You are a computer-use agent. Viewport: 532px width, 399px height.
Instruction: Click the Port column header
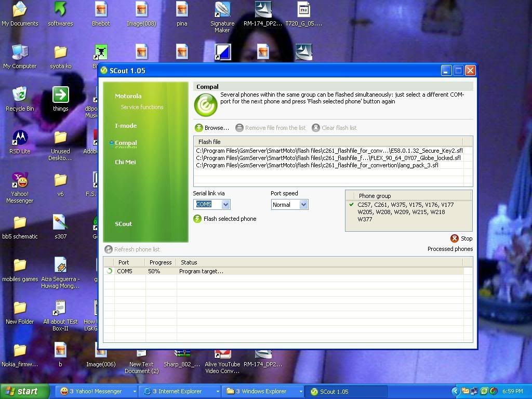click(x=129, y=262)
